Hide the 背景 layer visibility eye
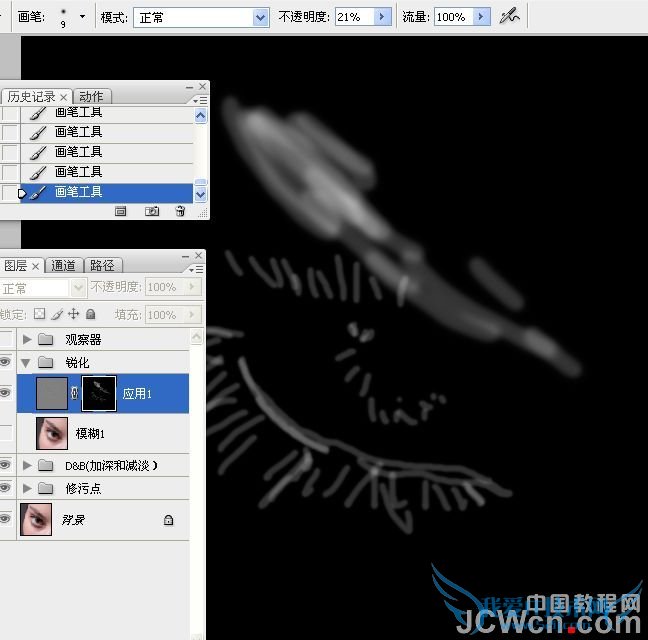Image resolution: width=648 pixels, height=640 pixels. coord(5,519)
